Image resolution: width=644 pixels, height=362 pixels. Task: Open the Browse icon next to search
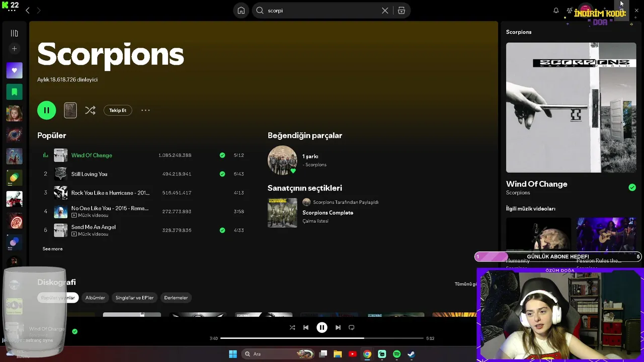(x=401, y=11)
